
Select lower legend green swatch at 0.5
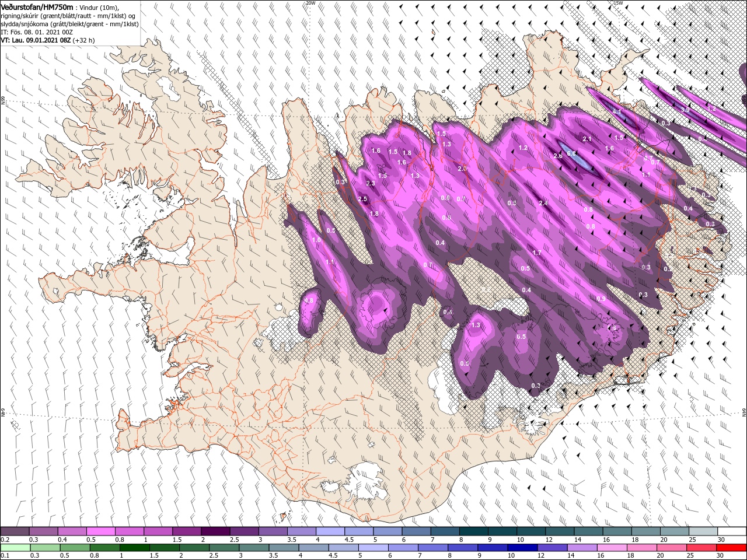(x=74, y=547)
